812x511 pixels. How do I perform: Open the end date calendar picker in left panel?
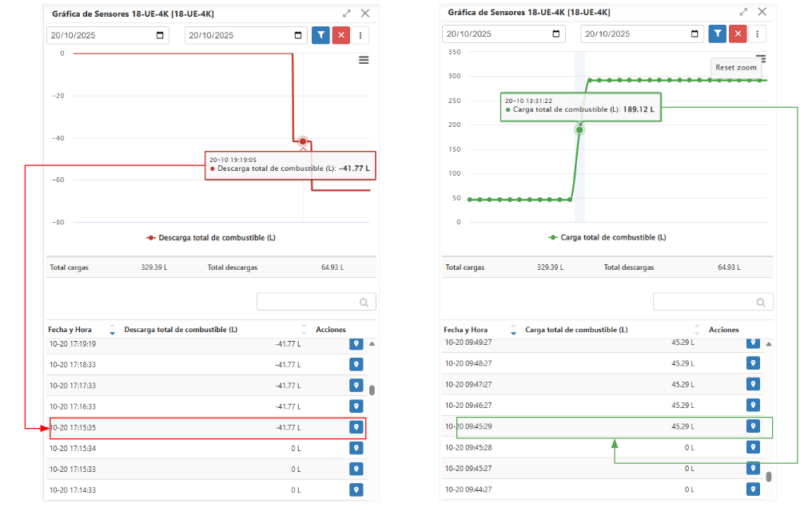click(x=298, y=35)
